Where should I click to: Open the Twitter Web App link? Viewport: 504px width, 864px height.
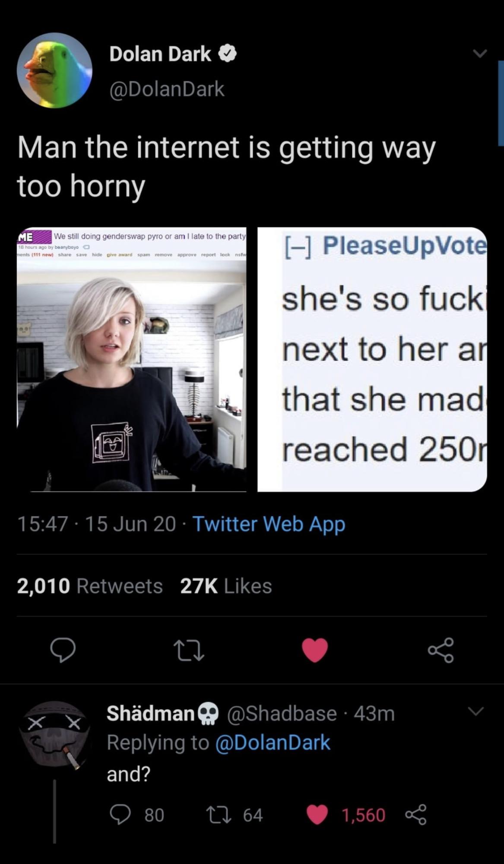pos(269,524)
